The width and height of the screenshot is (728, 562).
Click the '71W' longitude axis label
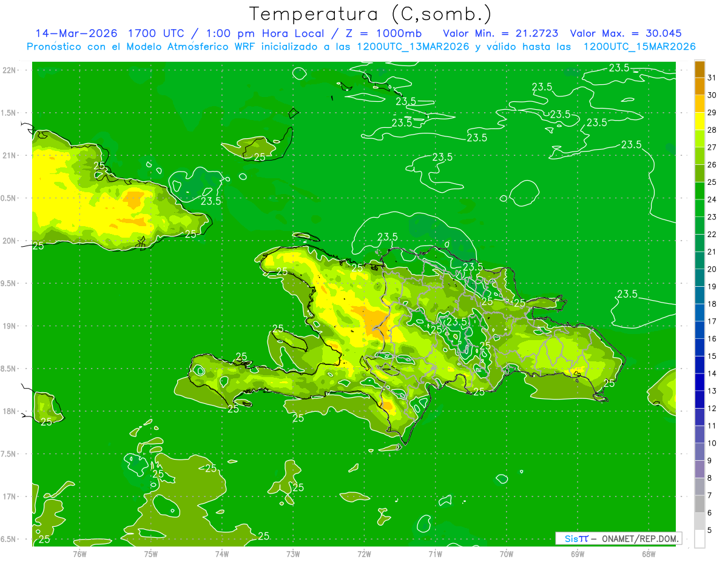click(x=435, y=553)
